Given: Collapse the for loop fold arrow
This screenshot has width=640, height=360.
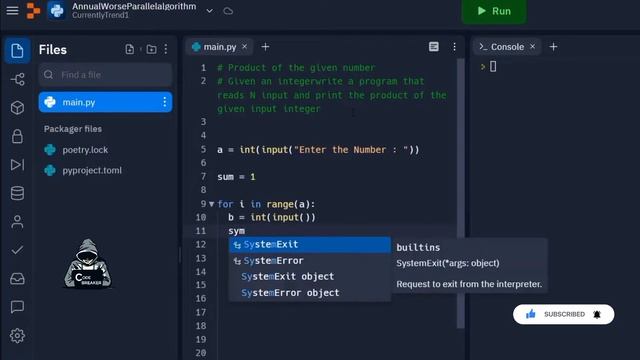Looking at the screenshot, I should 211,204.
